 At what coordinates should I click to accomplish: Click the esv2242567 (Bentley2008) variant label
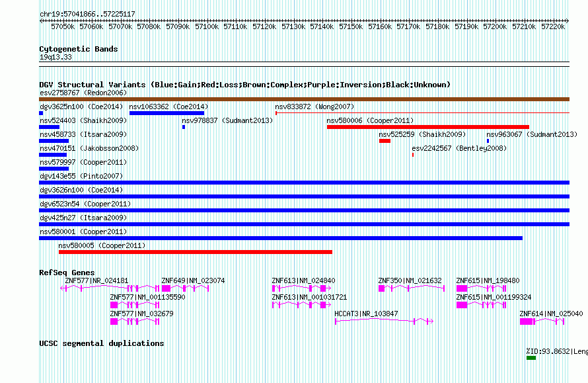pyautogui.click(x=459, y=148)
